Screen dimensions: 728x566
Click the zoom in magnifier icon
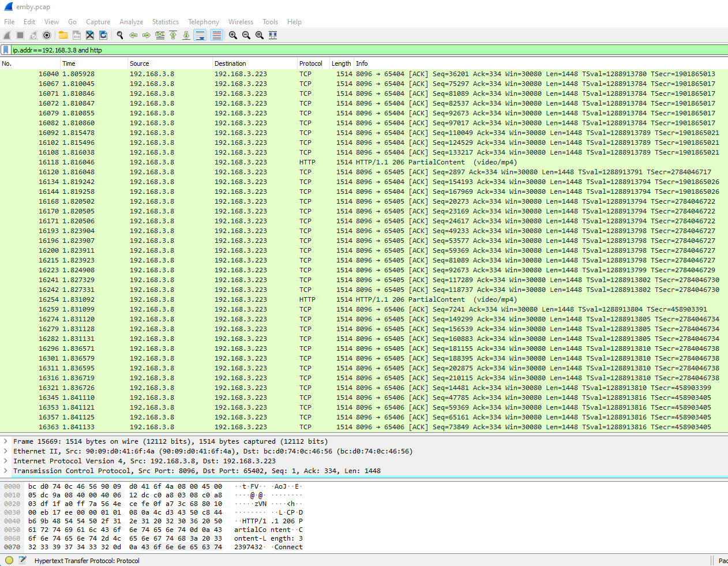(x=233, y=35)
